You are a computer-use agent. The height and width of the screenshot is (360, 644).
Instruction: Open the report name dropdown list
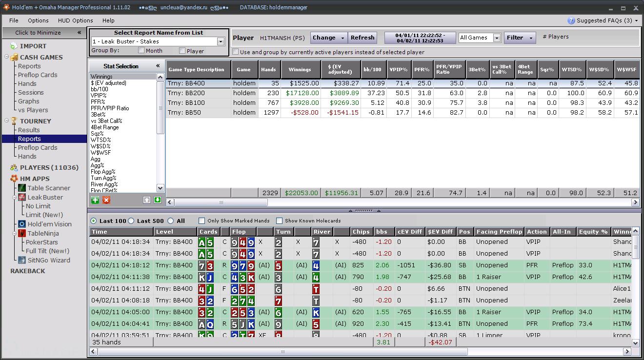coord(221,41)
